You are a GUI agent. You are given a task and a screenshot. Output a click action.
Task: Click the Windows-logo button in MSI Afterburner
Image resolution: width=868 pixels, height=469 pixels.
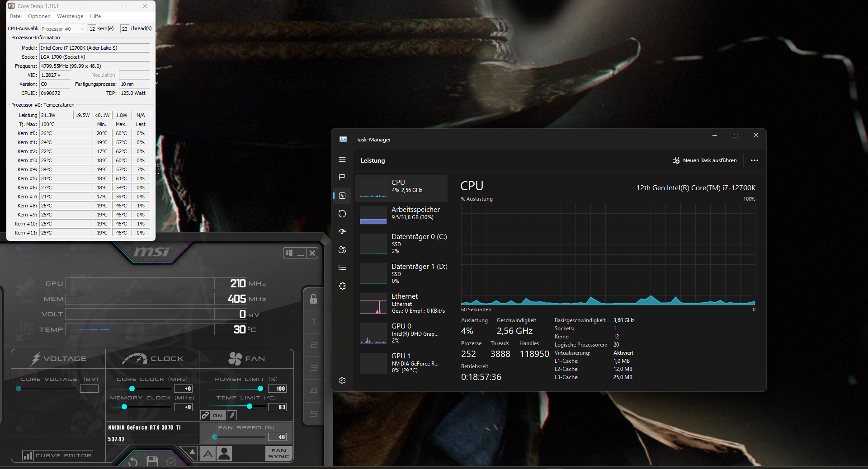click(289, 253)
